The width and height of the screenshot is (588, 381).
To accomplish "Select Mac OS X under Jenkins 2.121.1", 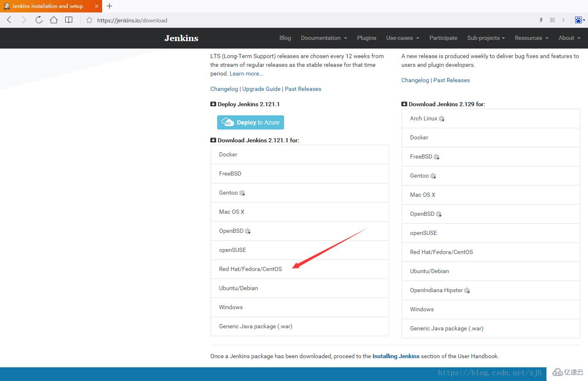I will coord(300,212).
